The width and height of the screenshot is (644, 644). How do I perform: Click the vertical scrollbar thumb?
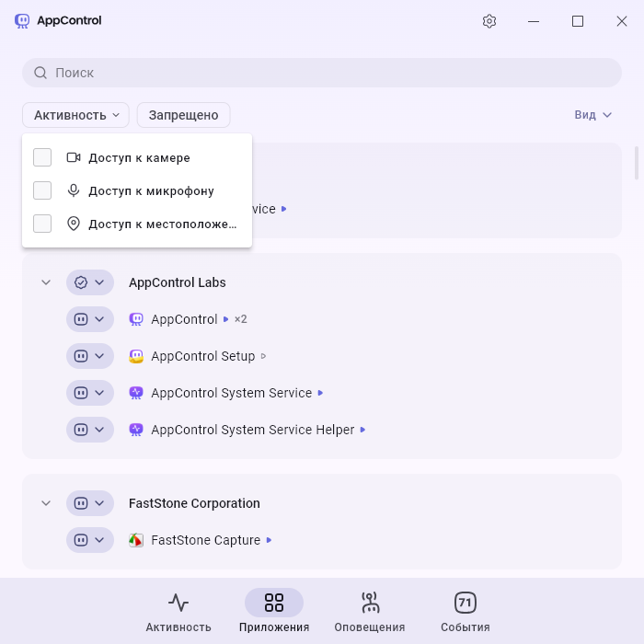(637, 163)
